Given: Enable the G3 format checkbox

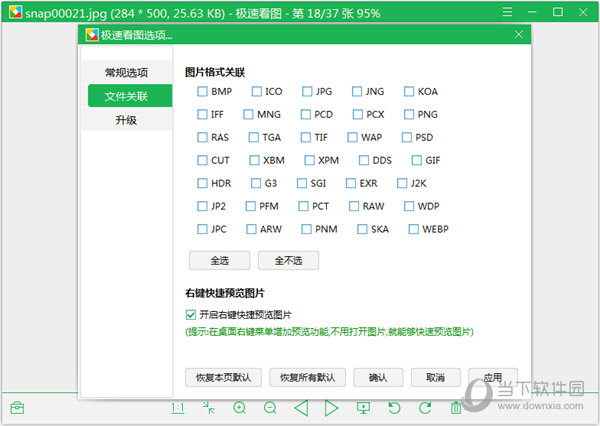Looking at the screenshot, I should [x=256, y=183].
